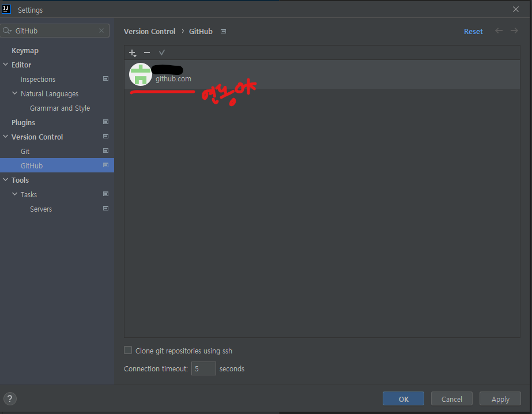Click the Version Control tree item
Image resolution: width=532 pixels, height=414 pixels.
(37, 137)
